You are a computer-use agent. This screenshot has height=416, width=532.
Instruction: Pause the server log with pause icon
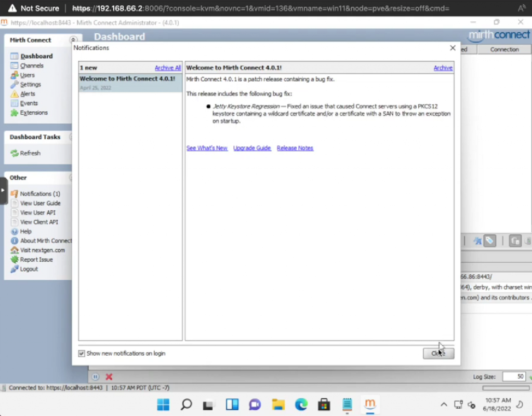click(x=96, y=377)
